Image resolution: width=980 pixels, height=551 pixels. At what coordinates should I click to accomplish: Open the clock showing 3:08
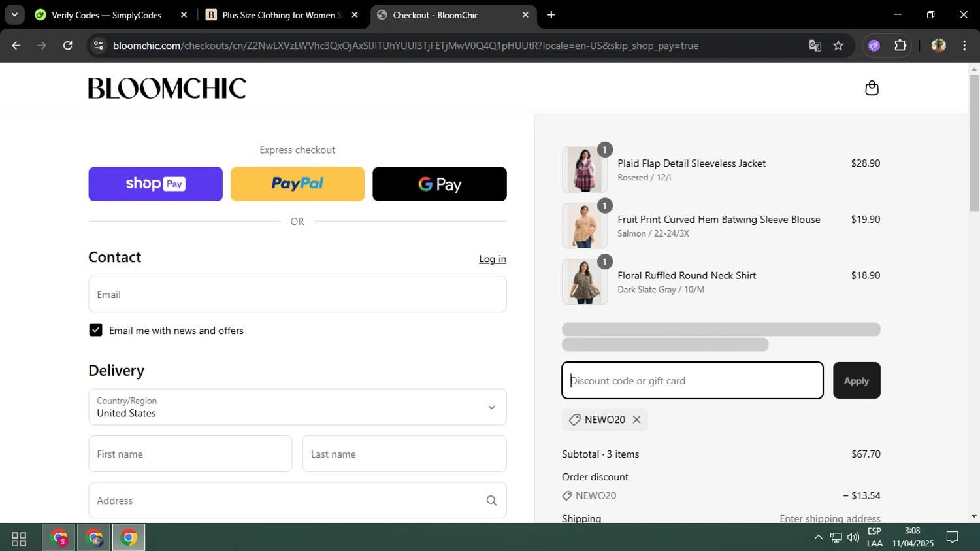[x=913, y=537]
